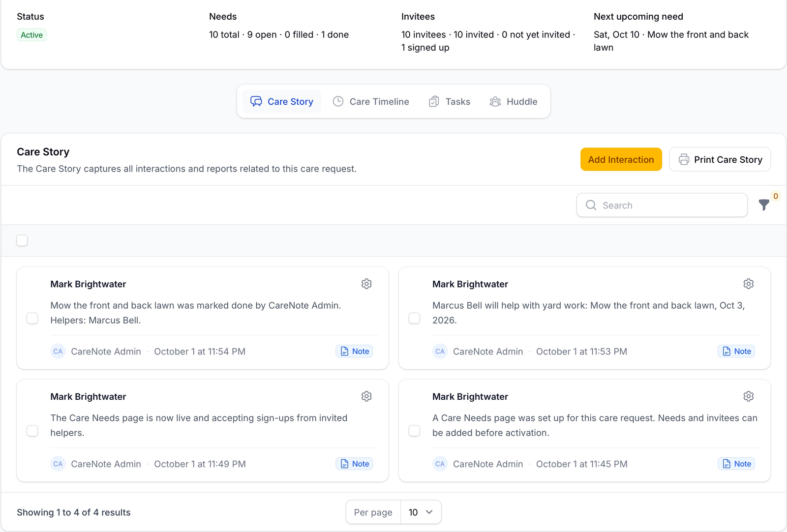Click the search magnifier icon
The height and width of the screenshot is (532, 787).
pyautogui.click(x=591, y=205)
